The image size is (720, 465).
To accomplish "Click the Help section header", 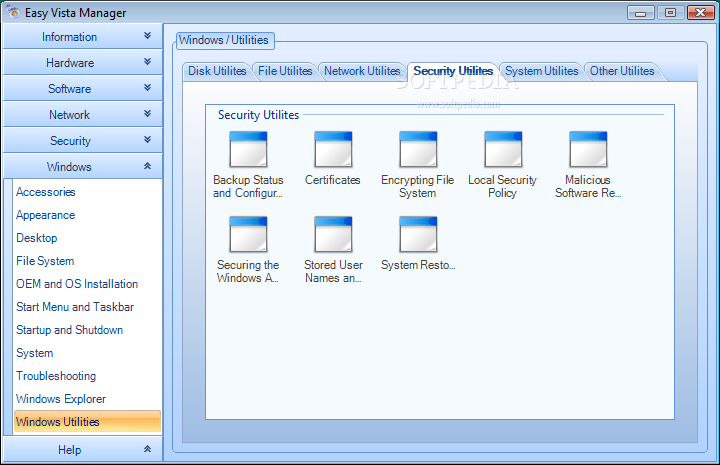I will coord(83,449).
